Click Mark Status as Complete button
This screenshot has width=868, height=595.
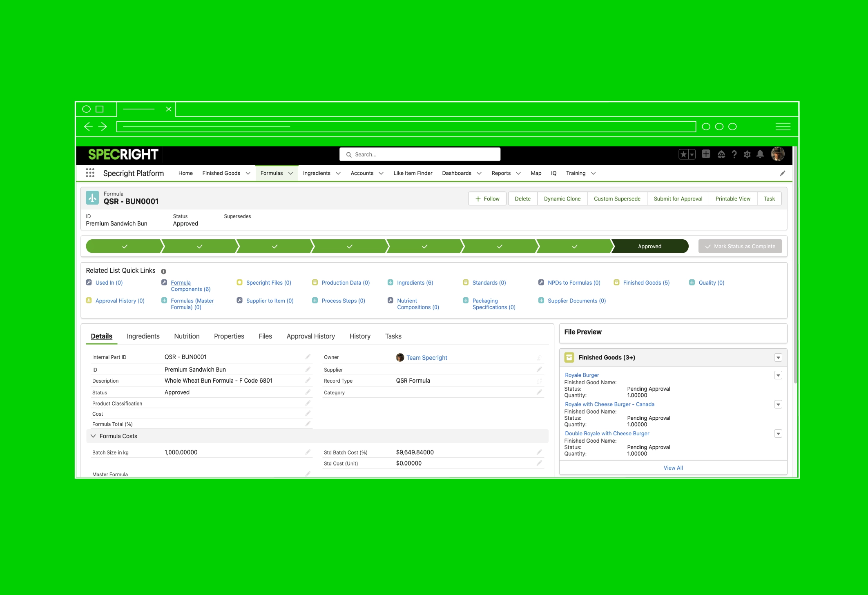740,246
